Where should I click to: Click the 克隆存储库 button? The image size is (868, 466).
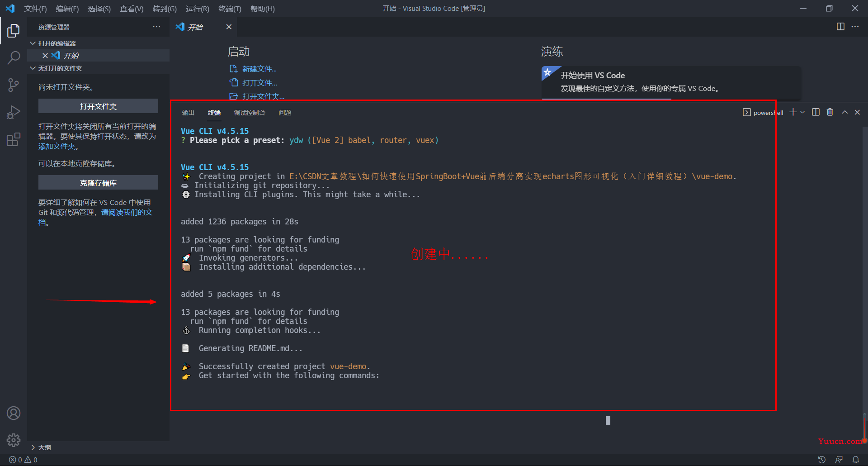[x=98, y=182]
